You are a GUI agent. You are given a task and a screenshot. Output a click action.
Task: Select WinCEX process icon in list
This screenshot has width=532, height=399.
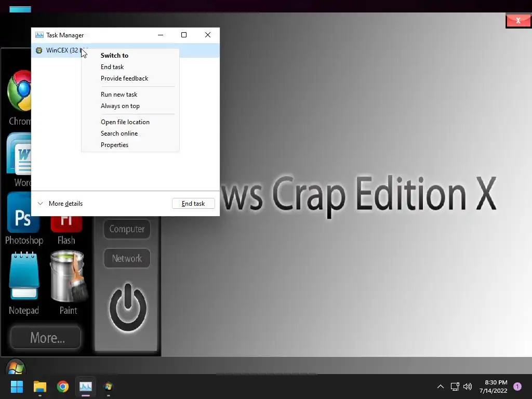(39, 50)
